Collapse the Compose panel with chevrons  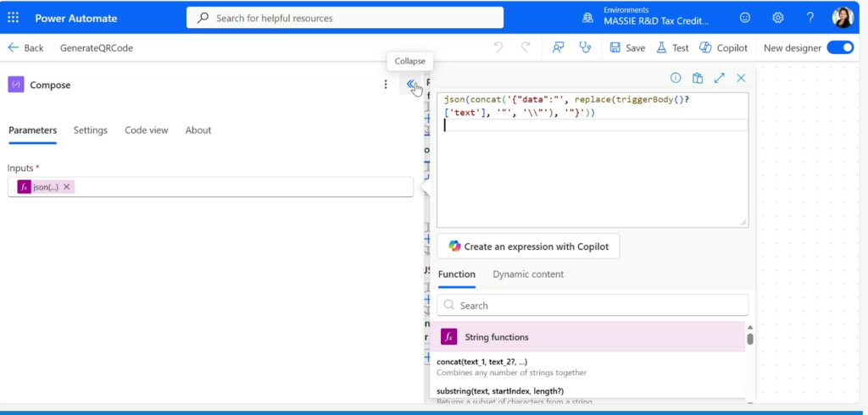click(410, 85)
